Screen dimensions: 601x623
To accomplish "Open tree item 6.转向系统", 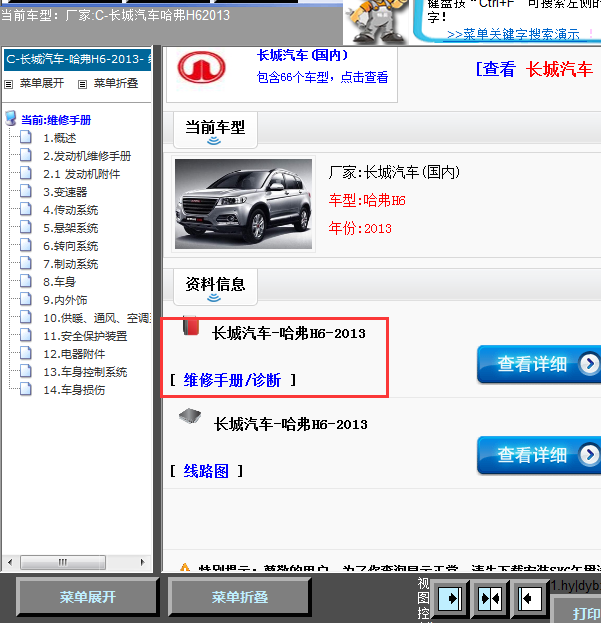I will (x=71, y=246).
